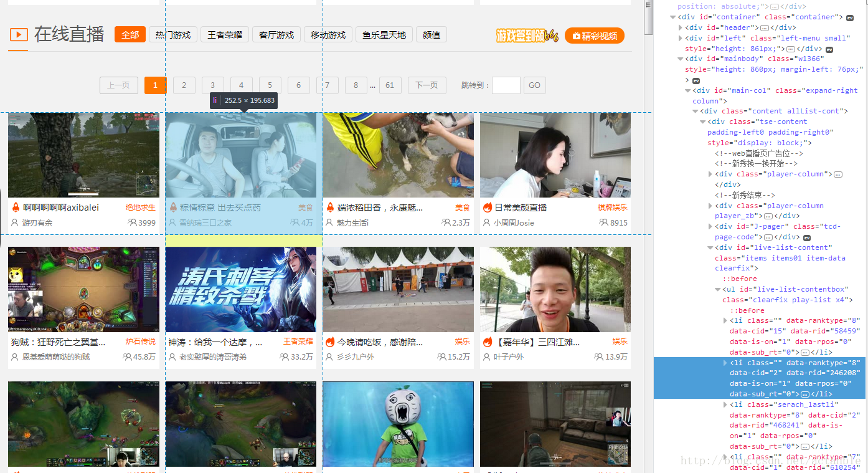Click the viewers icon next to 33.2万
The image size is (868, 473).
click(x=285, y=357)
